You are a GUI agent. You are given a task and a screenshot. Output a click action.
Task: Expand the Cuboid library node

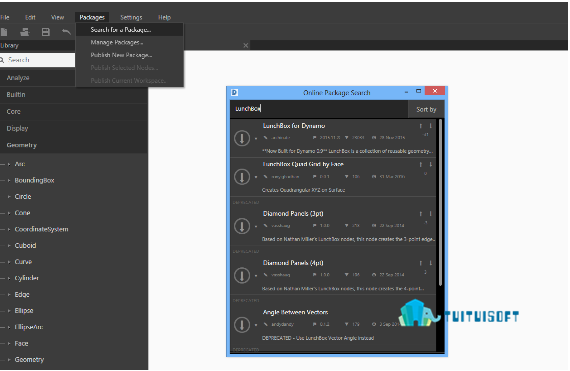[9, 246]
